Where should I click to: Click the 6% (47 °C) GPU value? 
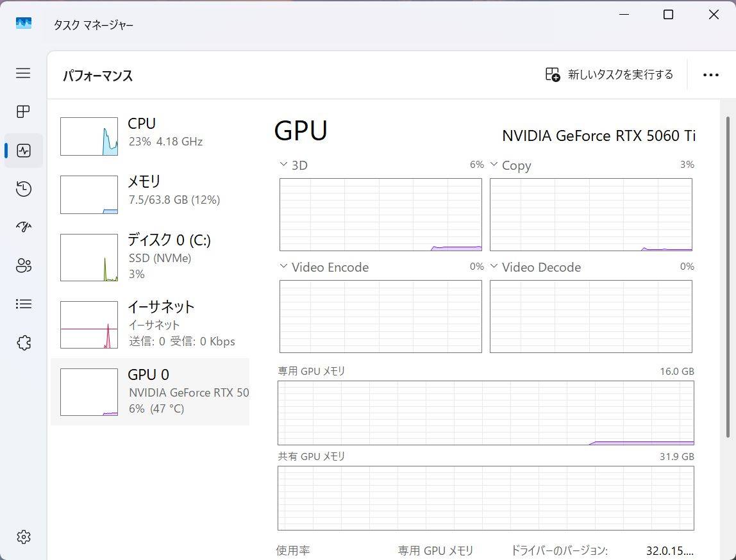[x=156, y=409]
